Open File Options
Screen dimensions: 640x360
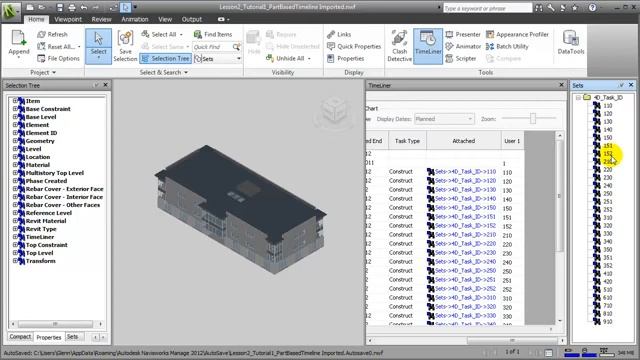[x=58, y=58]
